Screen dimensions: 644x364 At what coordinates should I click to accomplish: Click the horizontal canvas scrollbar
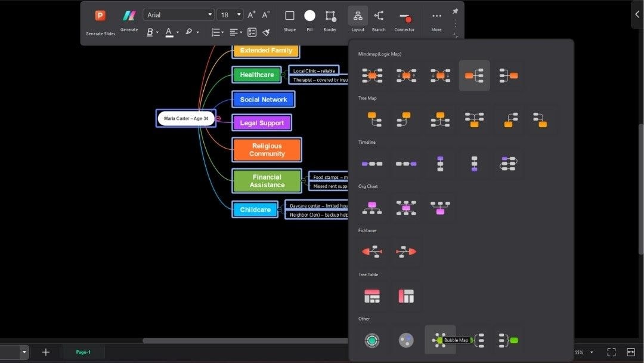click(x=245, y=341)
